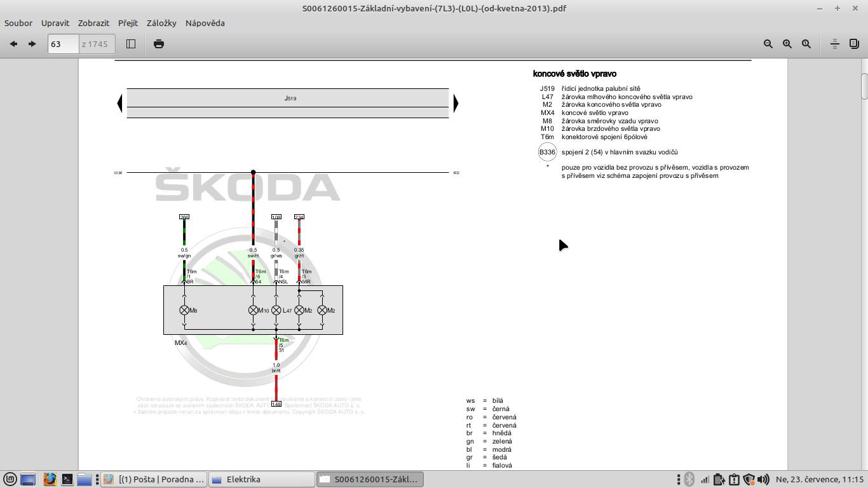Image resolution: width=868 pixels, height=488 pixels.
Task: Click the page count text 'z 1745'
Action: [x=95, y=44]
